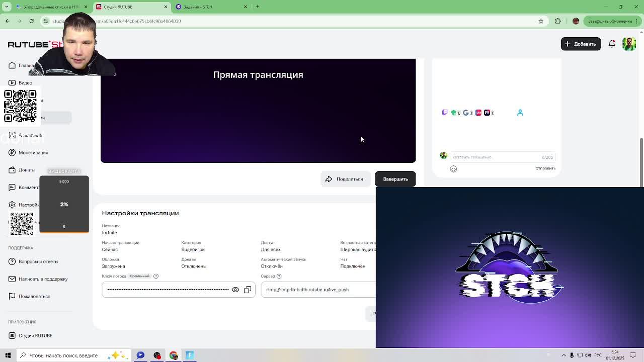Go back in the browser
This screenshot has height=362, width=644.
(x=7, y=21)
